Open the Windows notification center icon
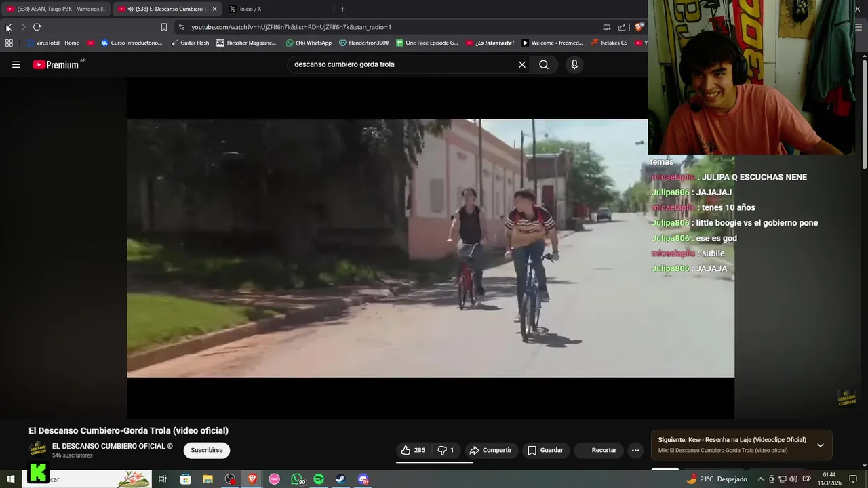The image size is (868, 488). (x=853, y=479)
